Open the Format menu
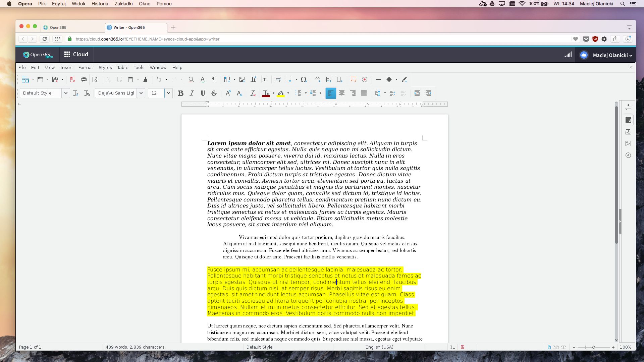The height and width of the screenshot is (362, 644). tap(86, 67)
